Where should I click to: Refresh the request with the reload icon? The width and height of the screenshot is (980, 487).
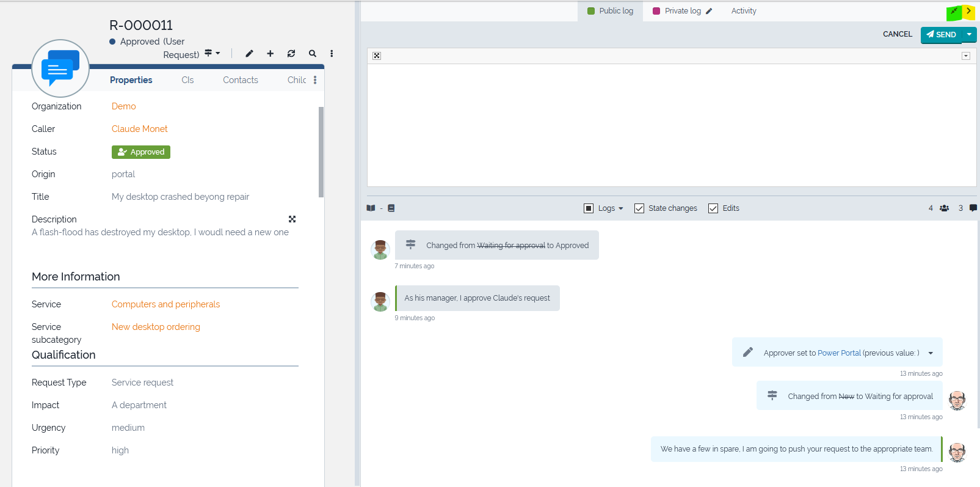tap(291, 54)
